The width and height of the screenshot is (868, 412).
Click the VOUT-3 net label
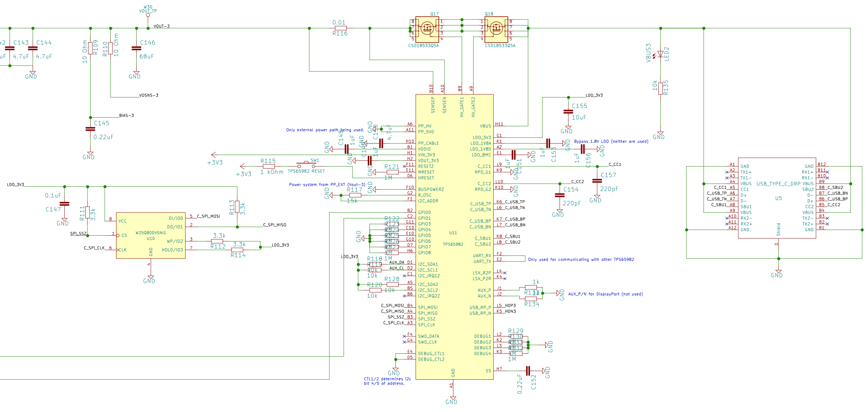pos(161,26)
